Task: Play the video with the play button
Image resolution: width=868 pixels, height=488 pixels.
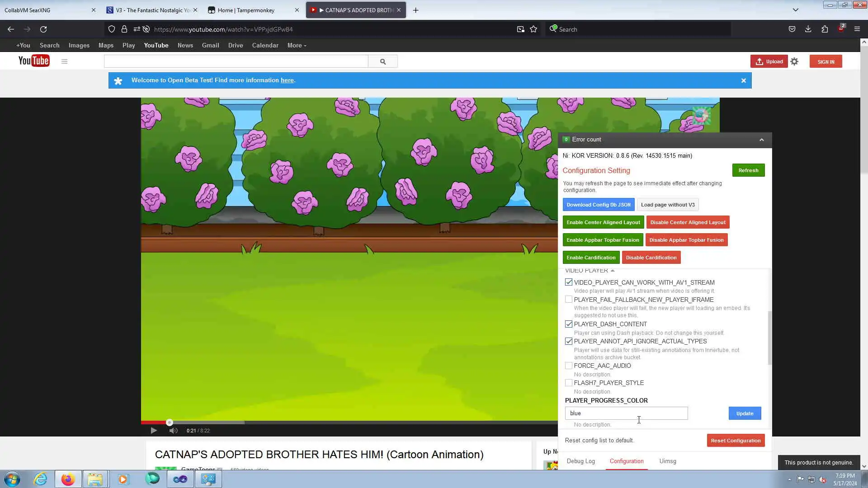Action: (x=154, y=431)
